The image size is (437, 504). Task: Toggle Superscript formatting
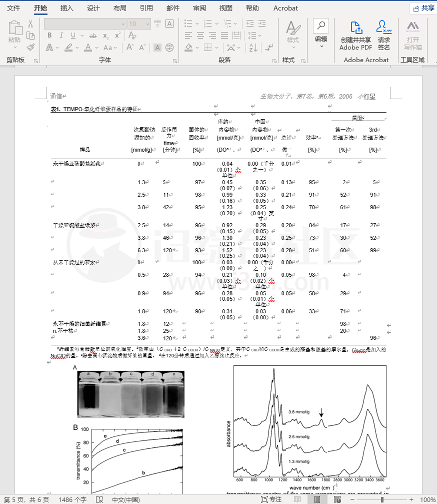[x=117, y=36]
